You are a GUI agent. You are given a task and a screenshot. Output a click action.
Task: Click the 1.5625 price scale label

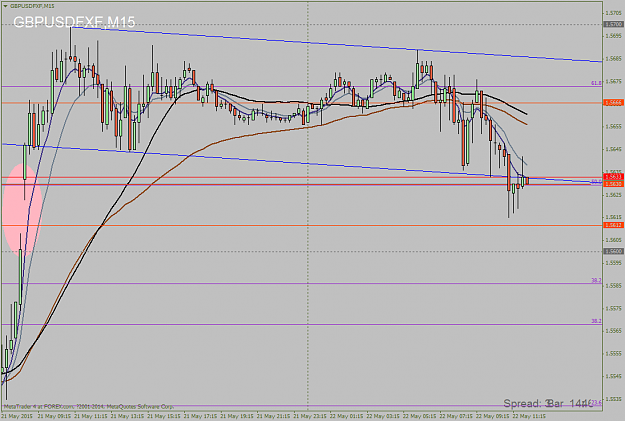[x=614, y=195]
